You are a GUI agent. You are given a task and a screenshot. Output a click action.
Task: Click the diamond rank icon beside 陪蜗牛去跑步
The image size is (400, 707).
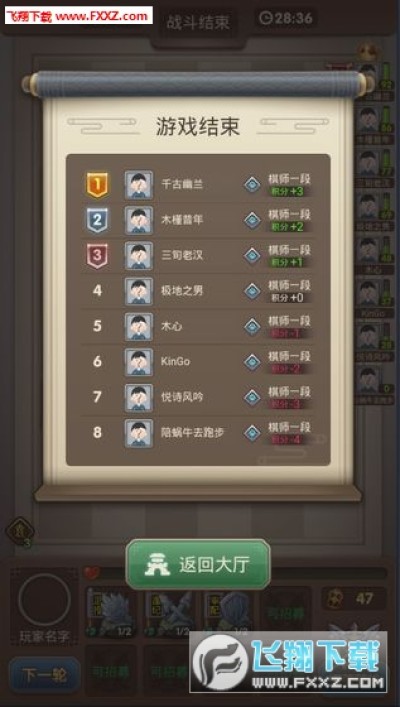click(252, 433)
